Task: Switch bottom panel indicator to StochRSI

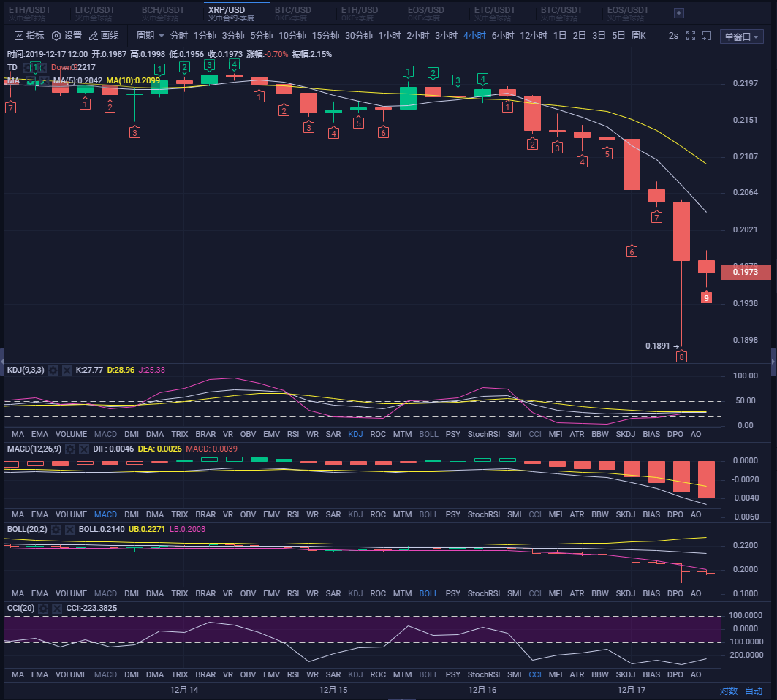Action: point(483,674)
